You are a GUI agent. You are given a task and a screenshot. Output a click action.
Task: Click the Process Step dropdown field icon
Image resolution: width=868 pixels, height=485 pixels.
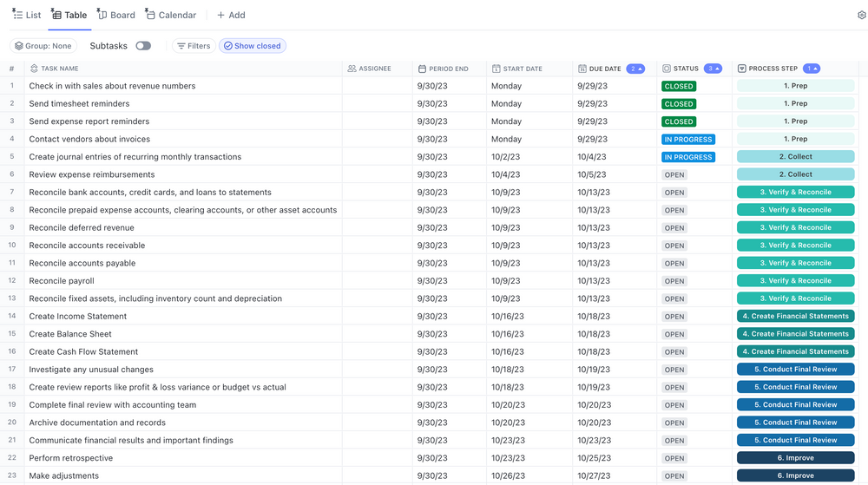[x=742, y=69]
